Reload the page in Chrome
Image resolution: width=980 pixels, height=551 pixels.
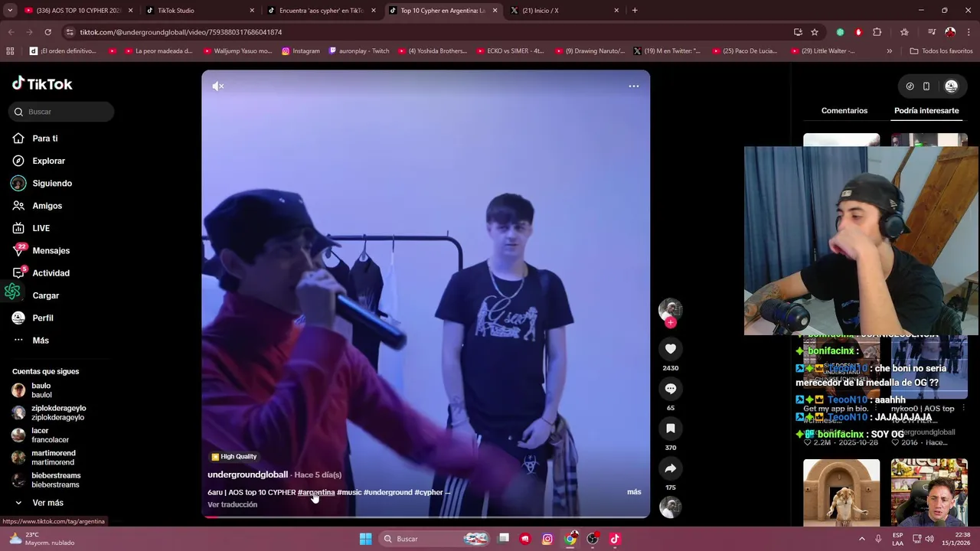point(47,32)
